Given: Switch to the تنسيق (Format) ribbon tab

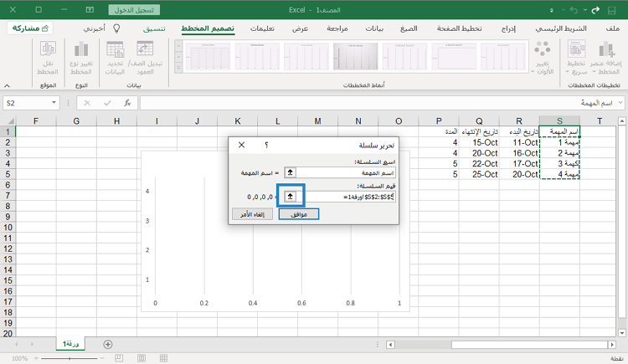Looking at the screenshot, I should click(x=154, y=28).
